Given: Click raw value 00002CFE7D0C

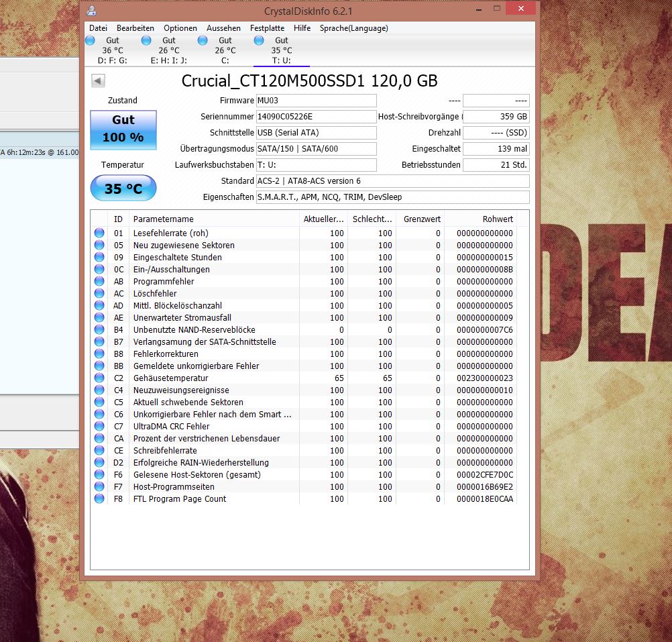Looking at the screenshot, I should click(x=485, y=475).
